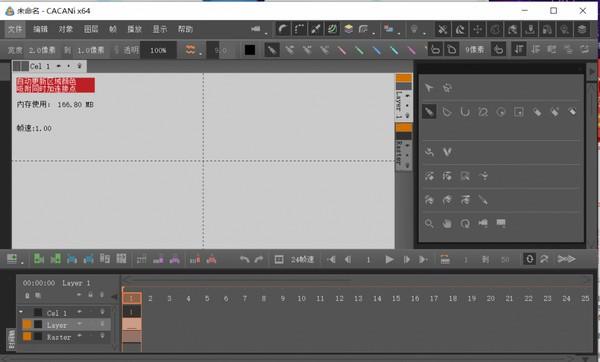Select frame 10 on the timeline ruler
The image size is (600, 362).
click(301, 298)
